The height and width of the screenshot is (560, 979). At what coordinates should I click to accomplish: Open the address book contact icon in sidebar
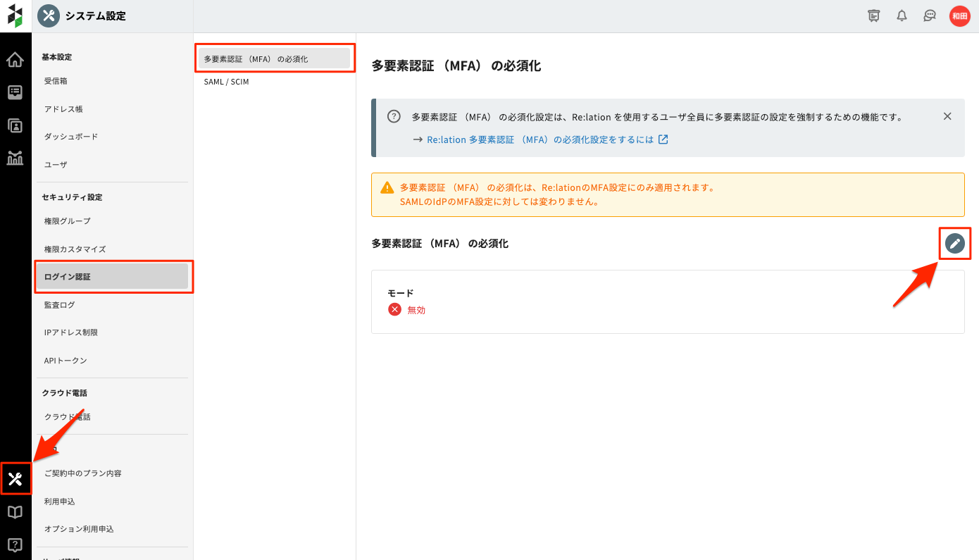(x=15, y=125)
